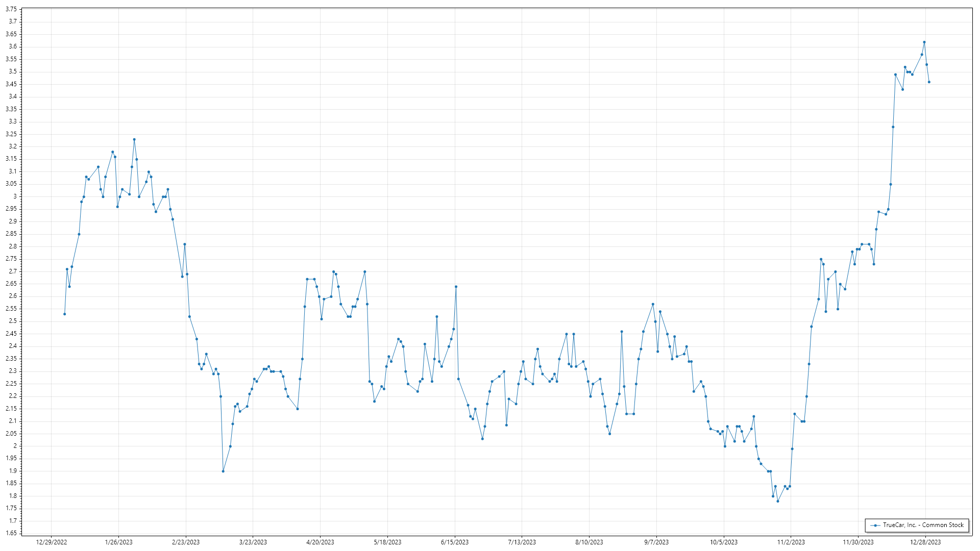Click the 11/2/2023 x-axis date label
980x551 pixels.
pyautogui.click(x=791, y=542)
